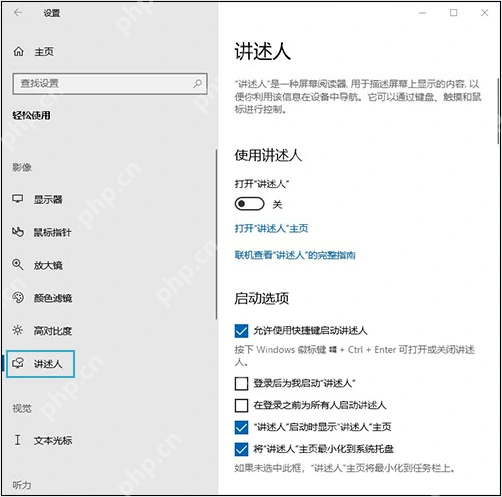Open the 打开"讲述人"主页 link
This screenshot has height=497, width=502.
pos(271,228)
